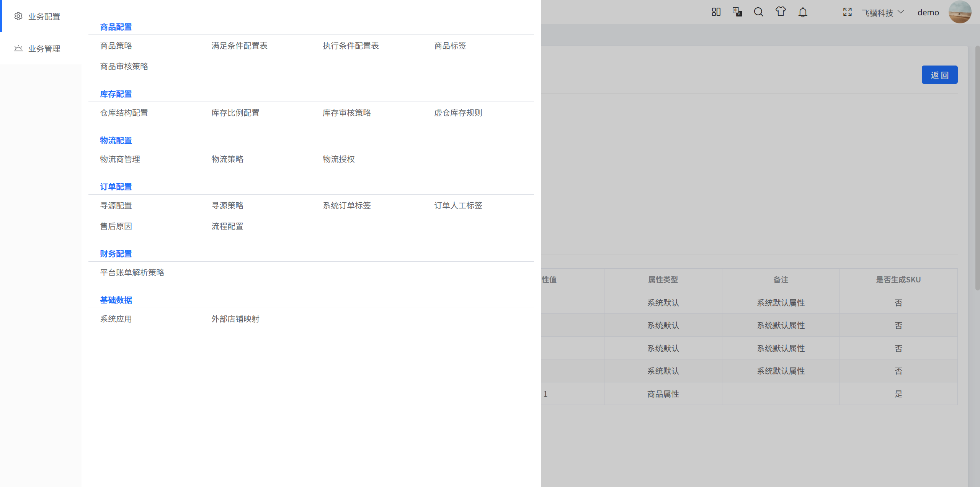This screenshot has height=487, width=980.
Task: Go to 物流授权 page
Action: tap(339, 159)
